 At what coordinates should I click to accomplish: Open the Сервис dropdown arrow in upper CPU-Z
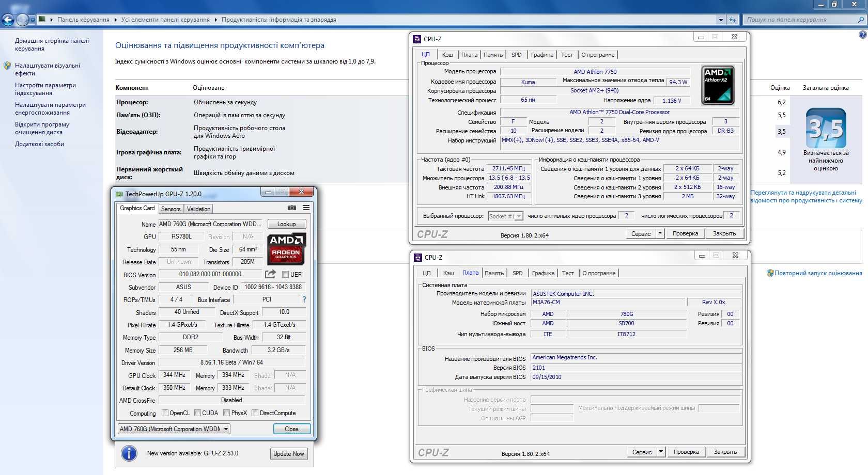click(x=660, y=233)
